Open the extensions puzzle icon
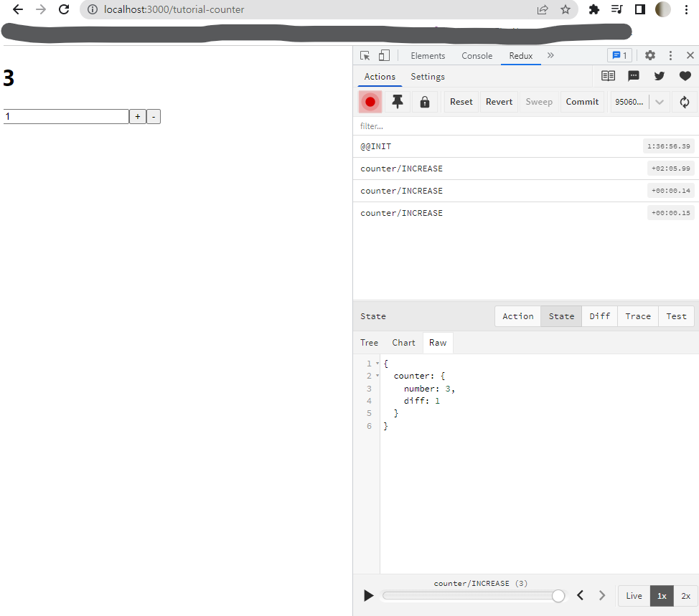699x616 pixels. tap(594, 9)
